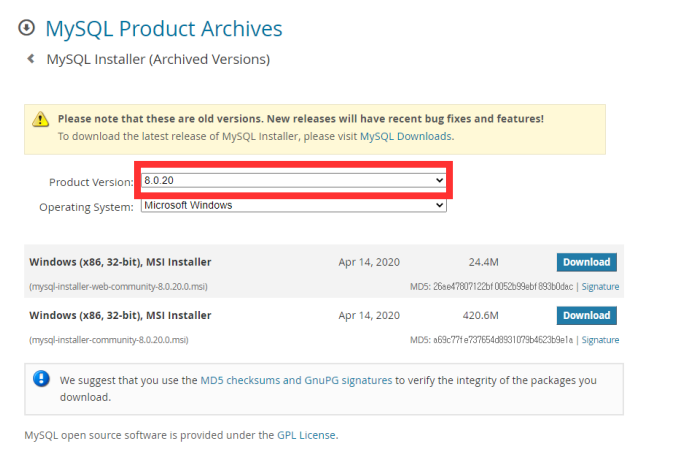Click the back arrow next to MySQL Installer

(31, 58)
